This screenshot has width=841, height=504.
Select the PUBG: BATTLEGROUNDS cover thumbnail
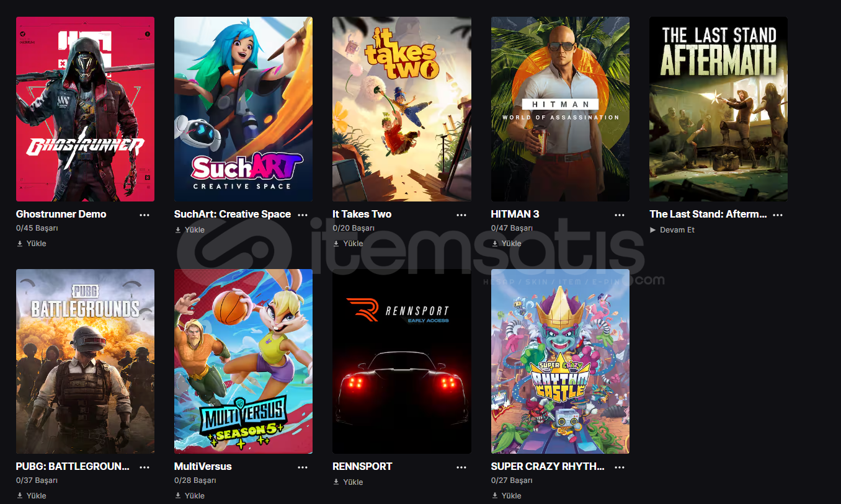85,361
